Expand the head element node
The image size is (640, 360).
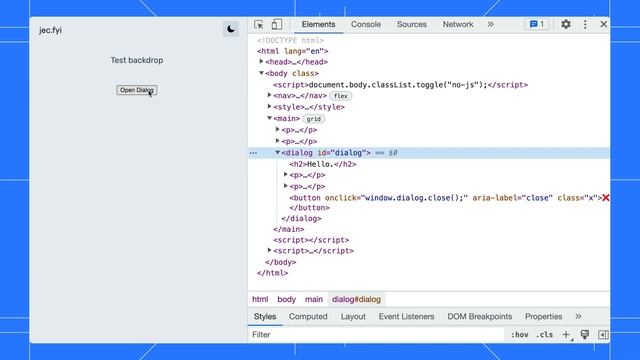(x=261, y=62)
